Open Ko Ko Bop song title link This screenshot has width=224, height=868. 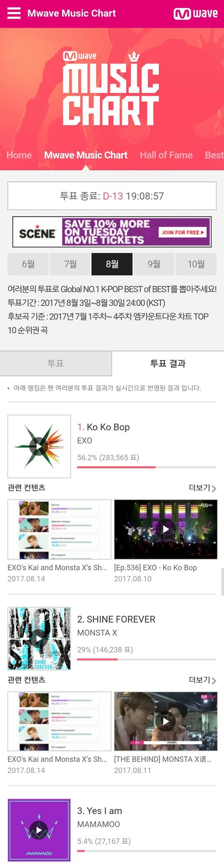point(108,427)
